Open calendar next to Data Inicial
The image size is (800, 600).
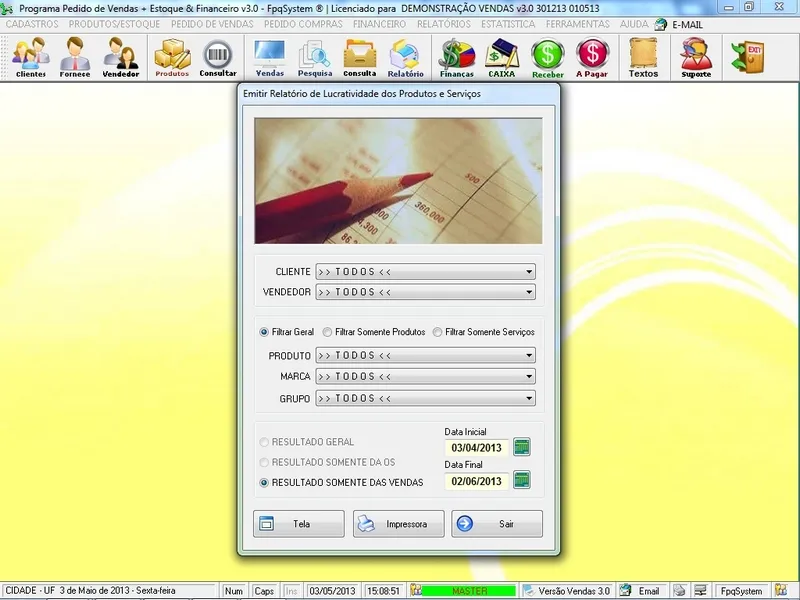521,447
